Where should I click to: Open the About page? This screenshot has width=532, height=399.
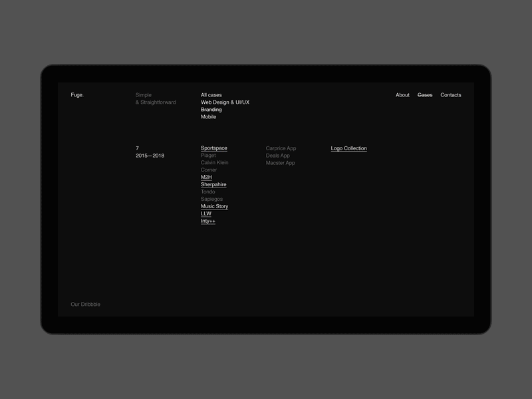[402, 94]
